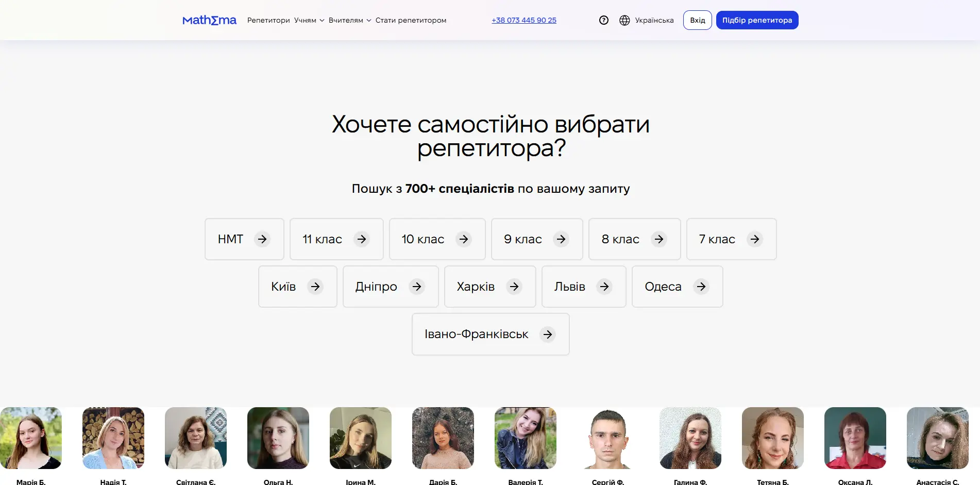980x485 pixels.
Task: Call via the phone number link
Action: click(x=523, y=20)
